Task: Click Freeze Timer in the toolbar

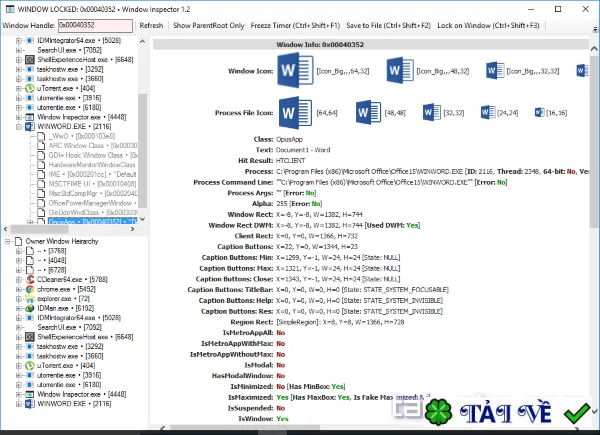Action: (295, 26)
